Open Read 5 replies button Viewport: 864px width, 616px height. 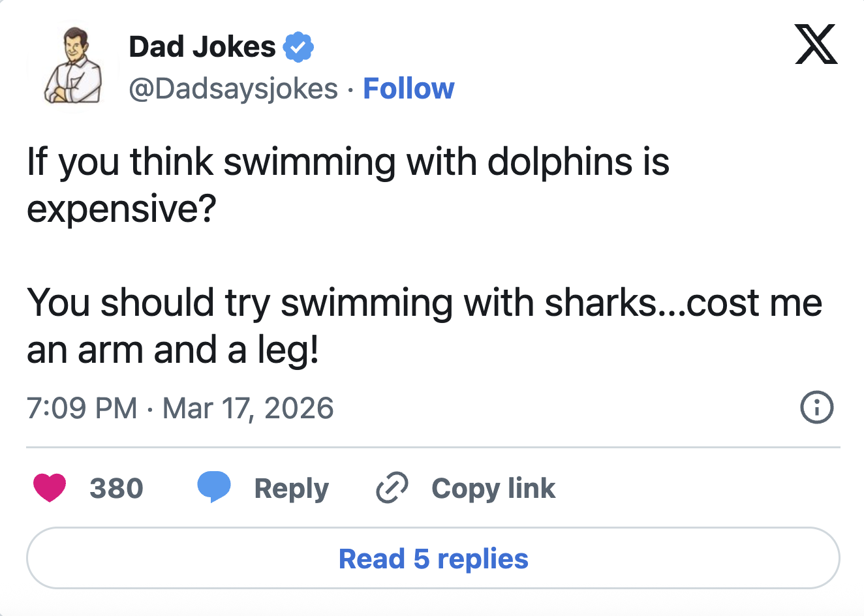[x=433, y=559]
